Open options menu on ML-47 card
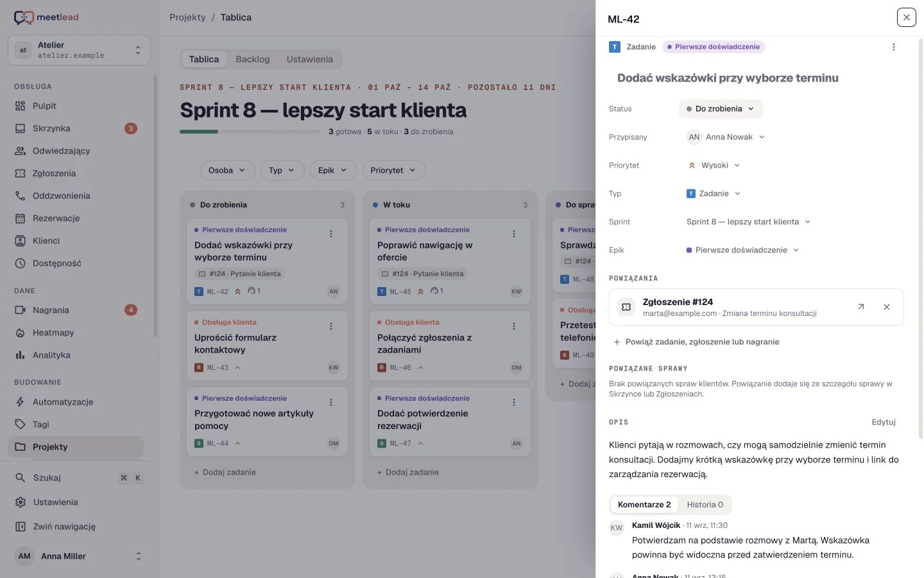Screen dimensions: 924x578 point(514,402)
